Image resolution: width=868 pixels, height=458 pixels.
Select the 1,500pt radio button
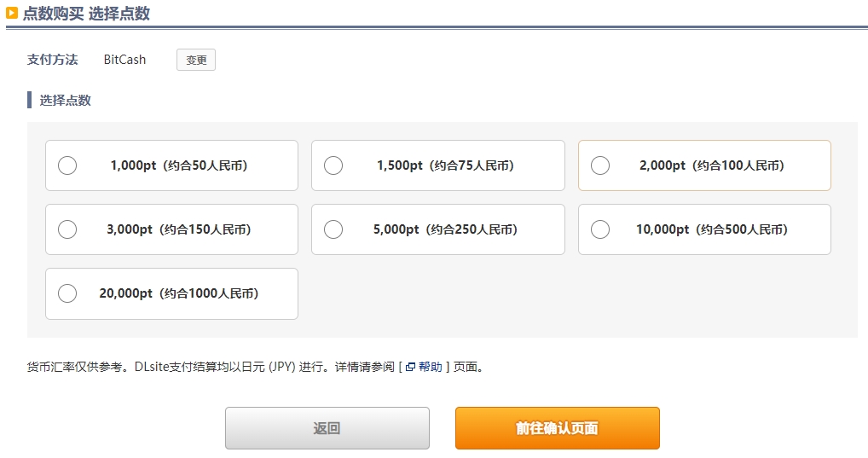[333, 165]
